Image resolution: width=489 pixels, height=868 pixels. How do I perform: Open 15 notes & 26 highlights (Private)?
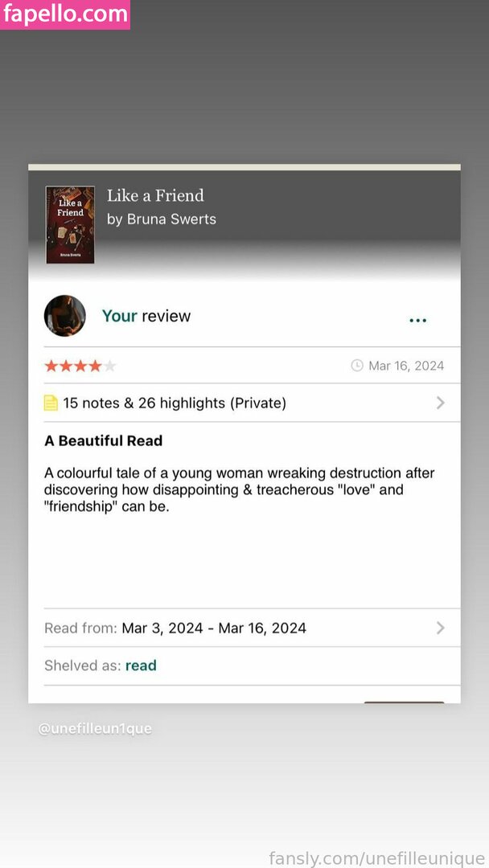175,403
